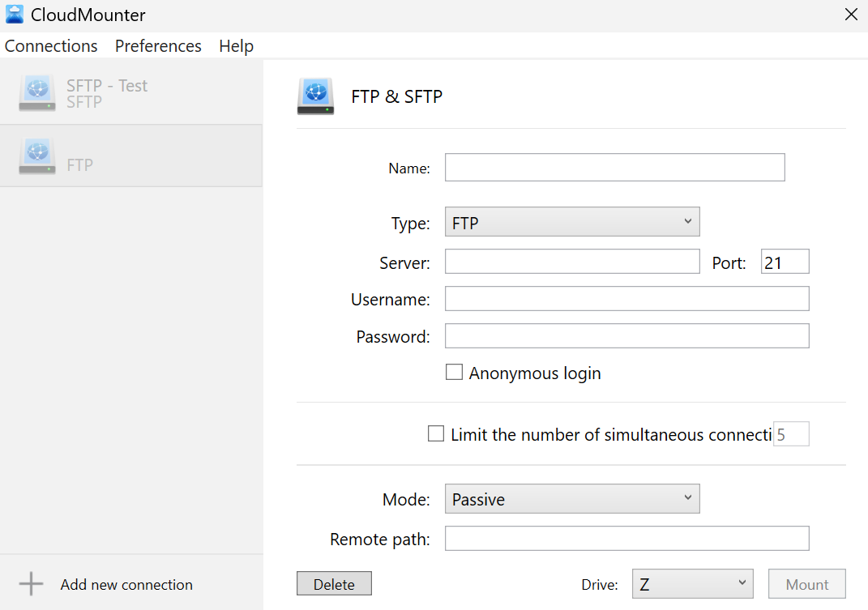The width and height of the screenshot is (868, 610).
Task: Select the FTP connection drive icon
Action: point(37,156)
